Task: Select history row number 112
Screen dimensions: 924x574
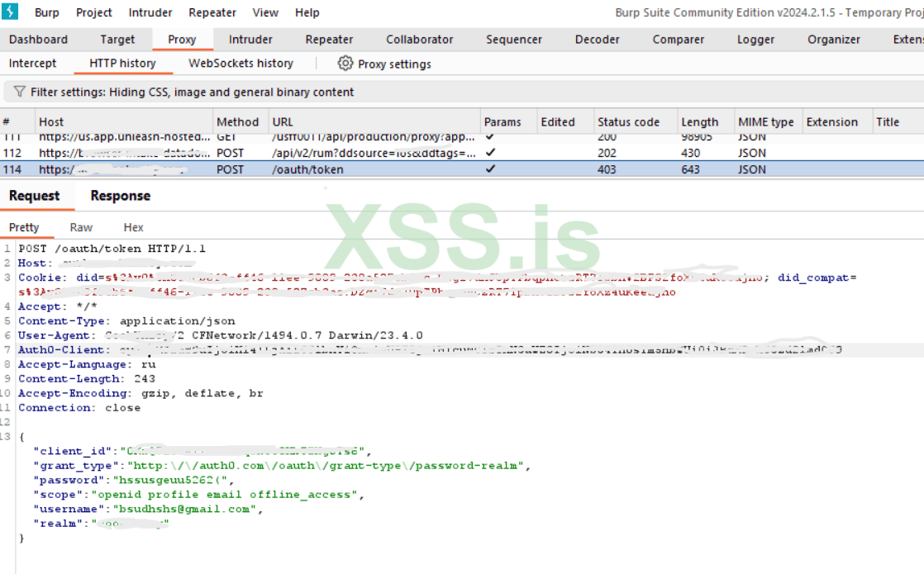Action: [462, 153]
